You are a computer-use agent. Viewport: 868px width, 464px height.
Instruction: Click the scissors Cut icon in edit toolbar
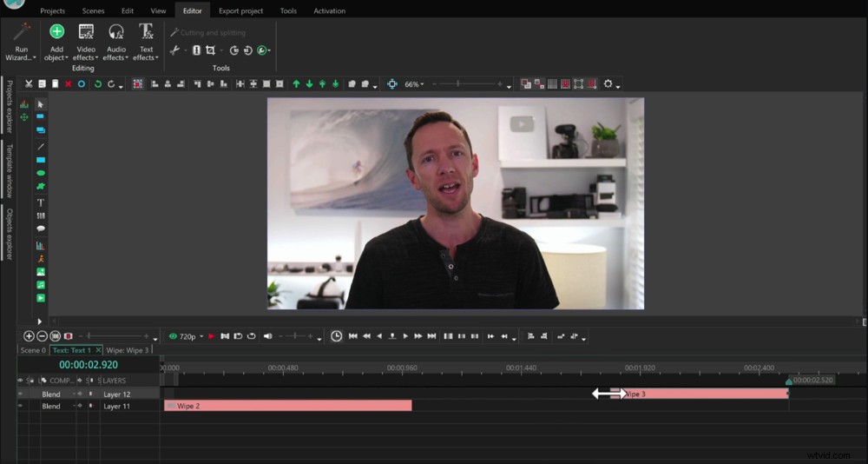(x=29, y=84)
